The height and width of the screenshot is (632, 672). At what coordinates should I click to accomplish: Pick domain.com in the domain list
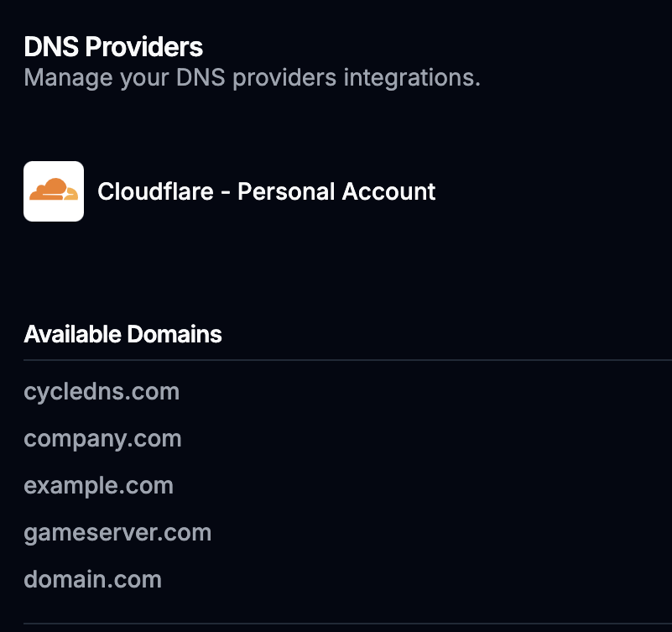(x=92, y=579)
